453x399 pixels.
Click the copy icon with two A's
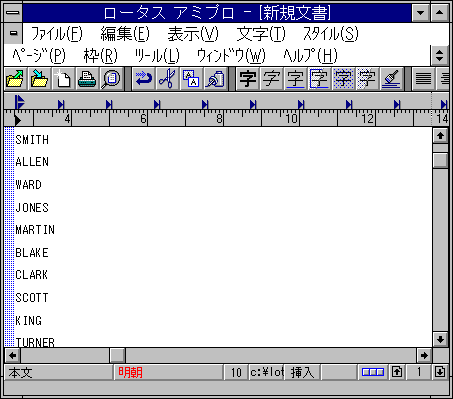point(192,79)
